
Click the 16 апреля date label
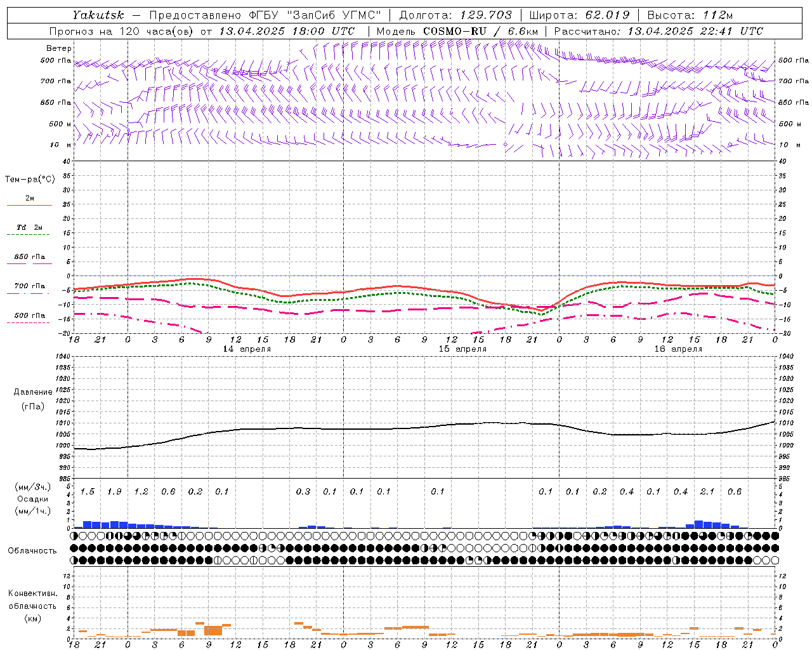coord(678,349)
